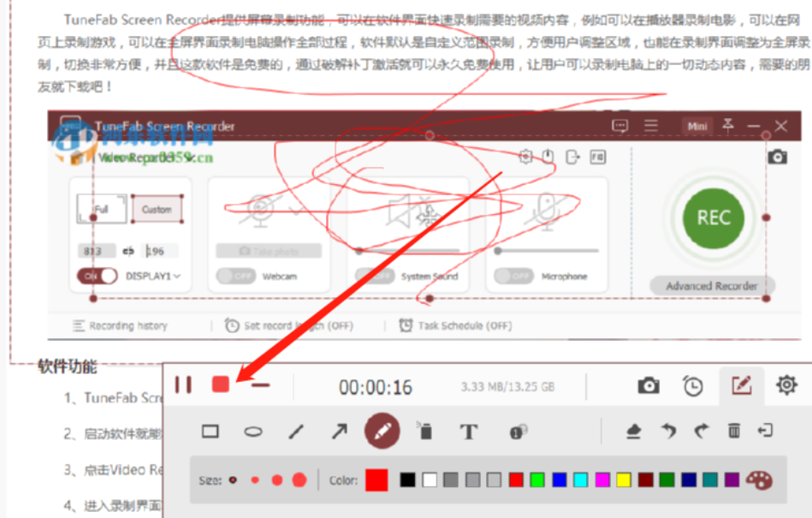
Task: Open the hamburger menu in TuneFab title bar
Action: click(x=651, y=125)
